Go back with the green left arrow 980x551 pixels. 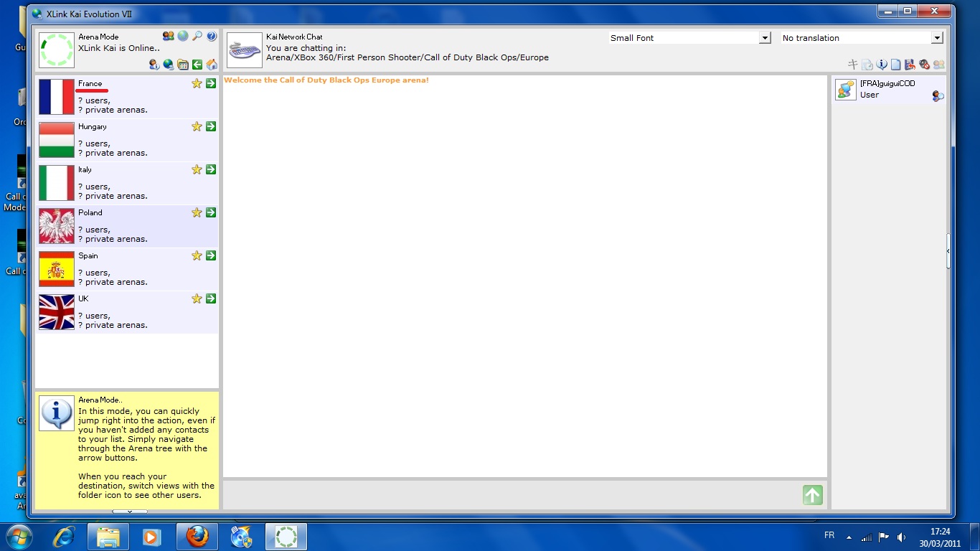(197, 65)
